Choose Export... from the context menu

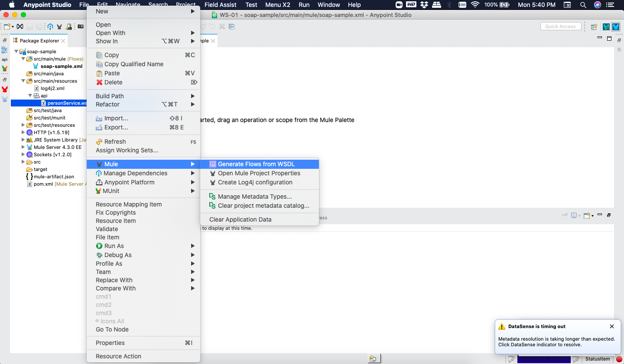(143, 127)
